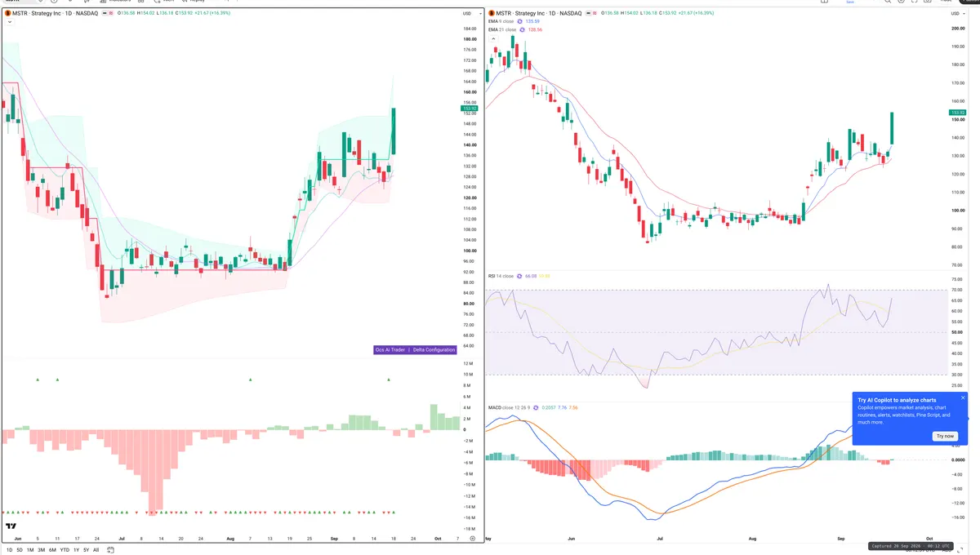Switch to the 6M time range

pos(52,550)
